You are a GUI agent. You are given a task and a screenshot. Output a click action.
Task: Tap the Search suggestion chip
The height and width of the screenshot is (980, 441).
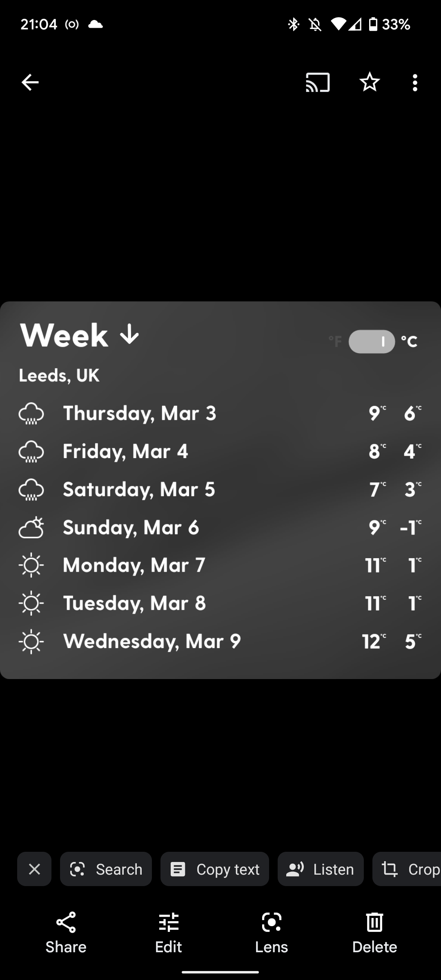(x=106, y=869)
